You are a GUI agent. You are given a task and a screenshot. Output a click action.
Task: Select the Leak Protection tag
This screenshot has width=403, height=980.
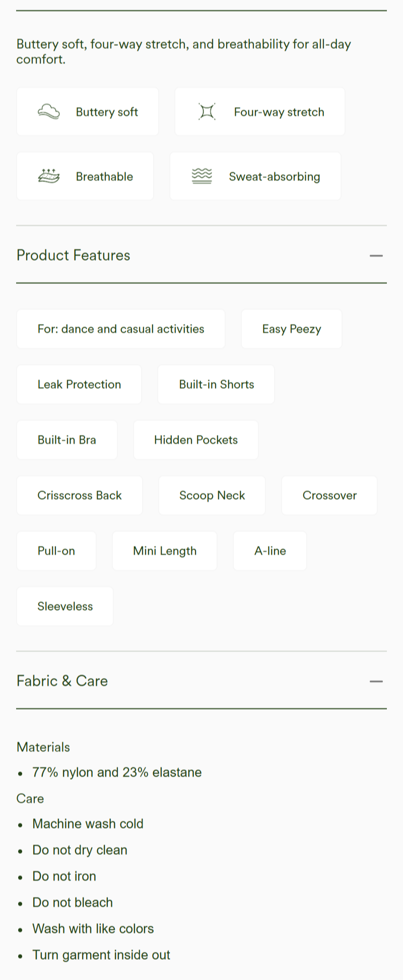click(79, 384)
